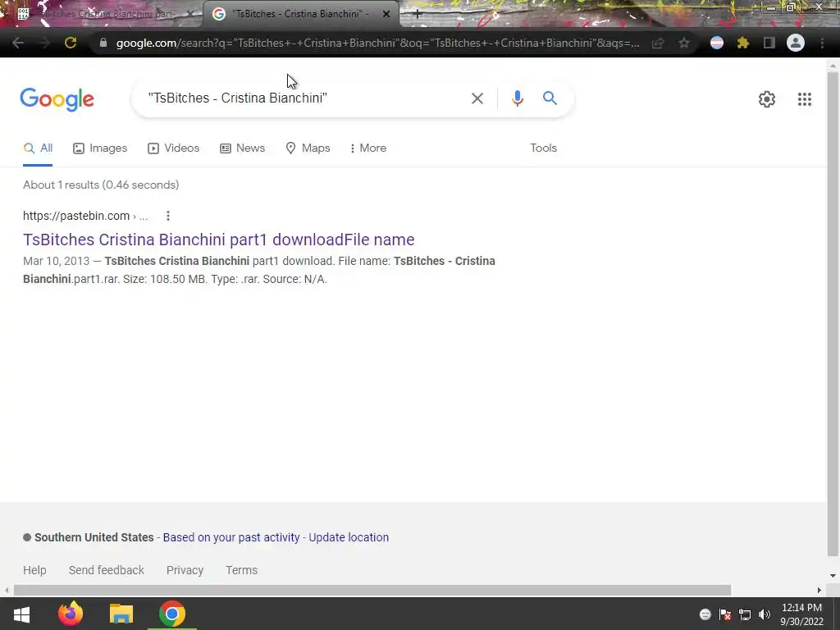Open the Send feedback footer link
Screen dimensions: 840x630
click(x=107, y=570)
